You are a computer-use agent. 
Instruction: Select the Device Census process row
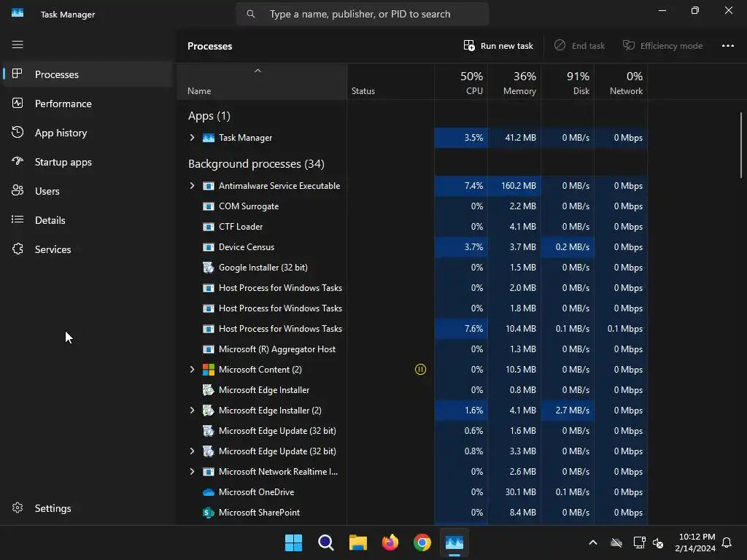pos(412,247)
